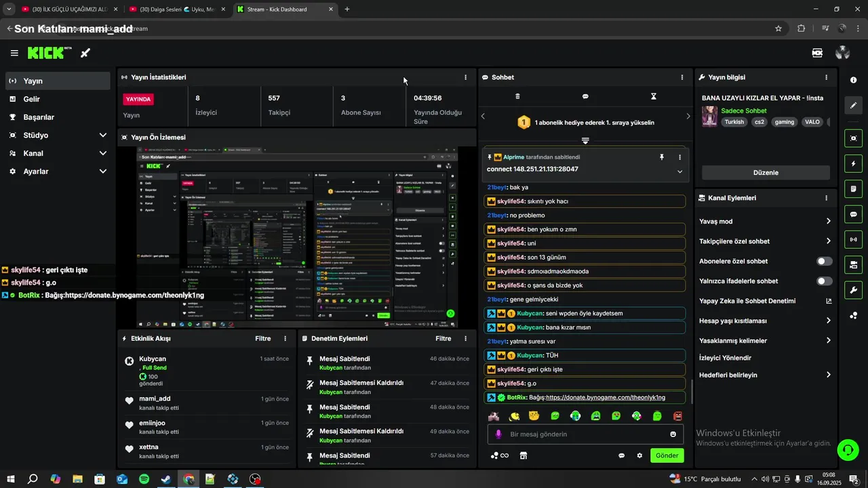Select Yayın in the left sidebar
This screenshot has width=868, height=488.
[58, 81]
